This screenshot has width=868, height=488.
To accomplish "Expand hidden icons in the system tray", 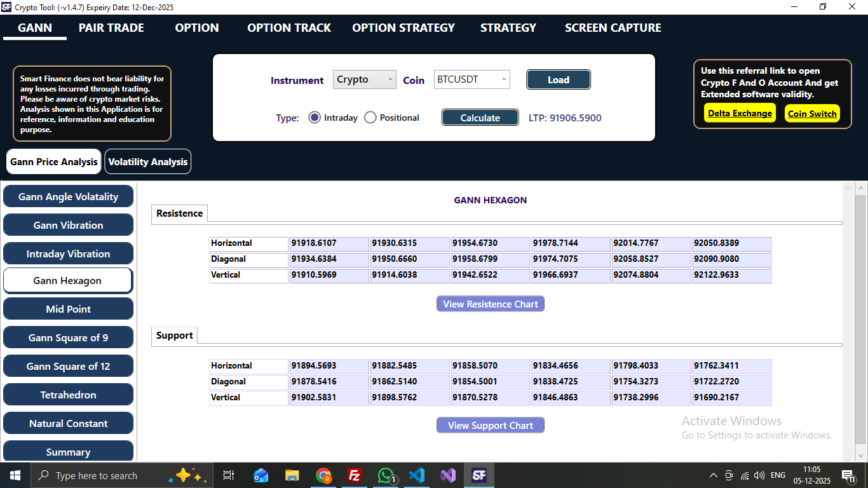I will click(x=713, y=475).
